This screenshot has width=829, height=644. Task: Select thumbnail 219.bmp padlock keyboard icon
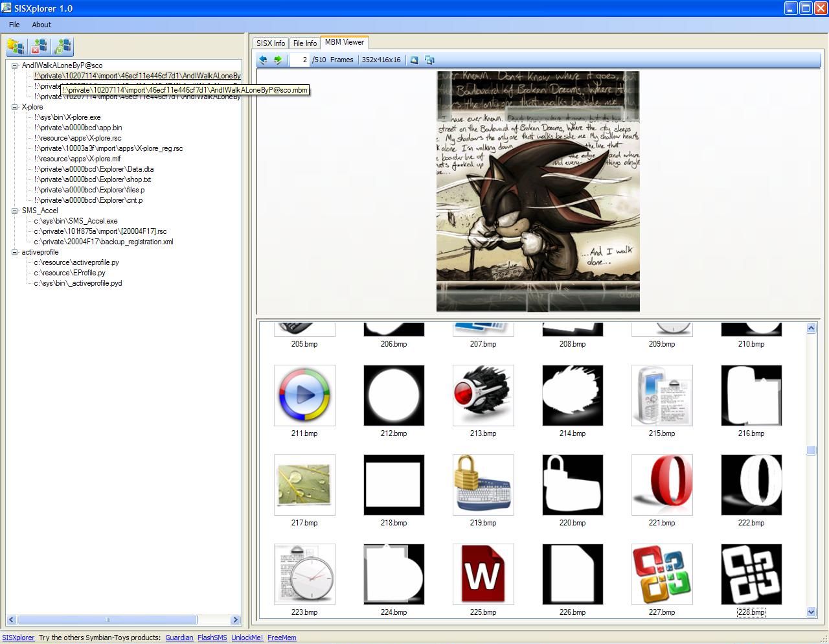[x=483, y=485]
